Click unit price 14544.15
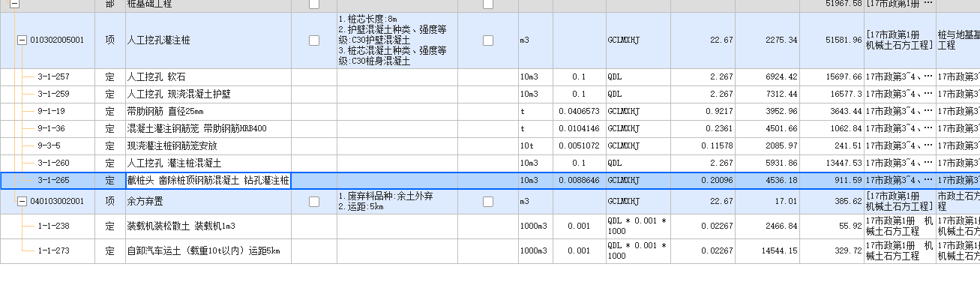This screenshot has height=282, width=980. 780,250
